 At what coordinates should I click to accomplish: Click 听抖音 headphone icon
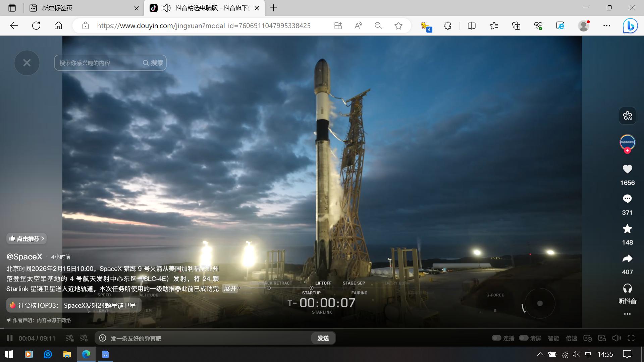[627, 288]
